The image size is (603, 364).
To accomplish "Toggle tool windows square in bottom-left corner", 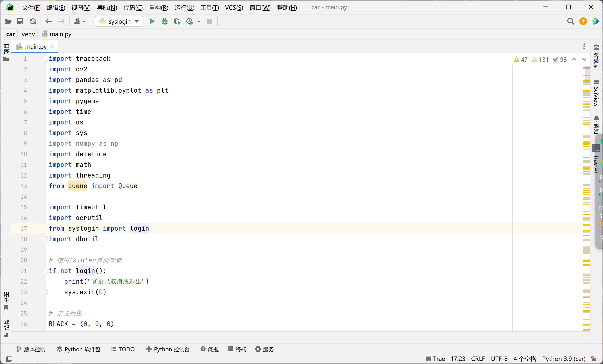I will point(9,359).
